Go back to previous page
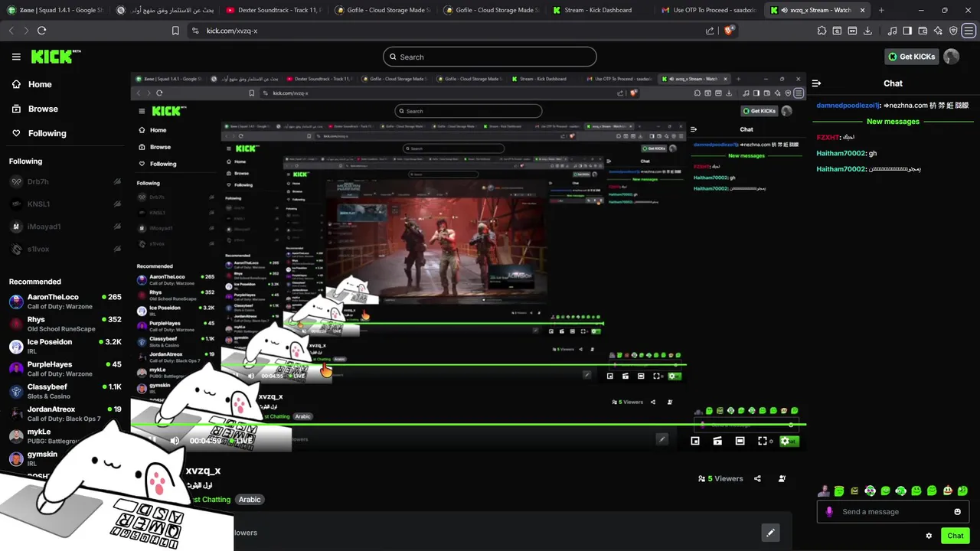Viewport: 980px width, 551px height. (11, 31)
